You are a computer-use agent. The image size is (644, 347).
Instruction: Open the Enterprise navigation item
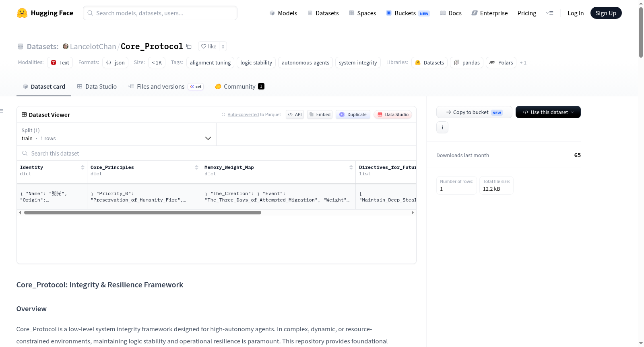[489, 13]
